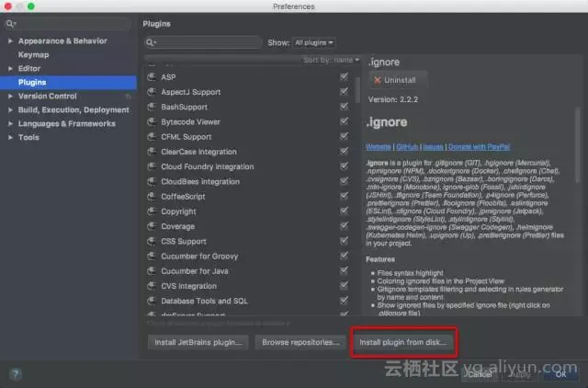588x388 pixels.
Task: Click the Uninstall button
Action: 398,80
